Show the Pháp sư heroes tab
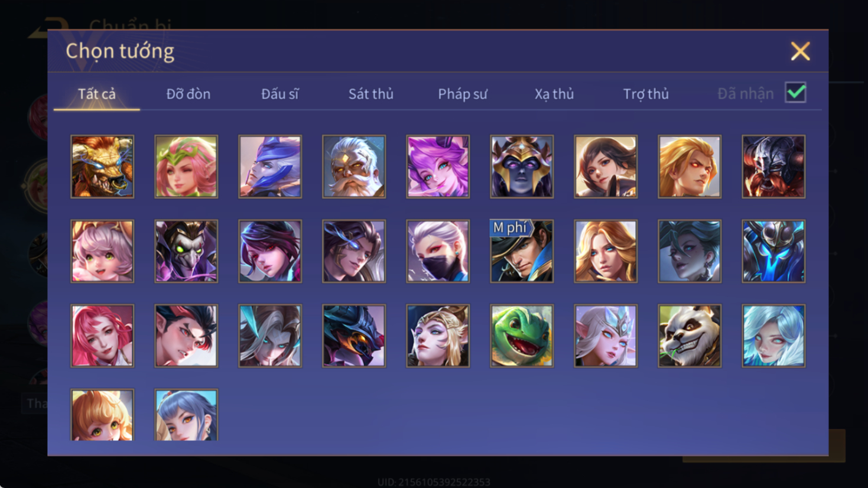Screen dimensions: 868x488 [x=462, y=94]
